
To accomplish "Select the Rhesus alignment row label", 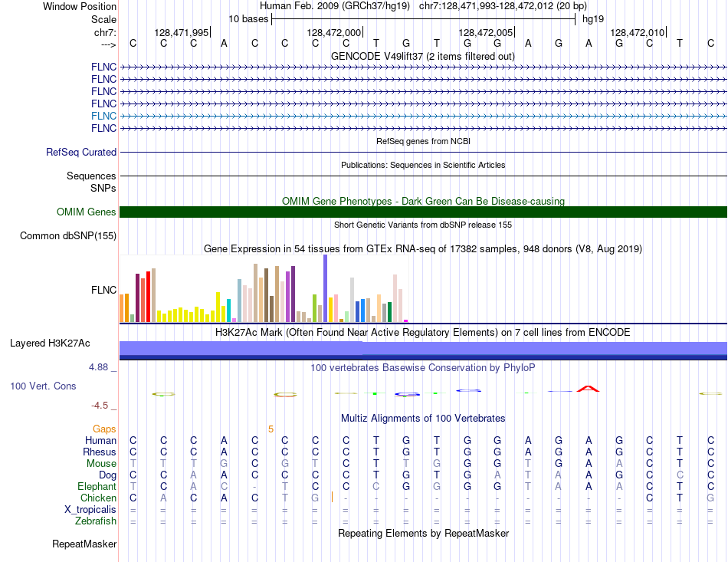I will (x=100, y=452).
